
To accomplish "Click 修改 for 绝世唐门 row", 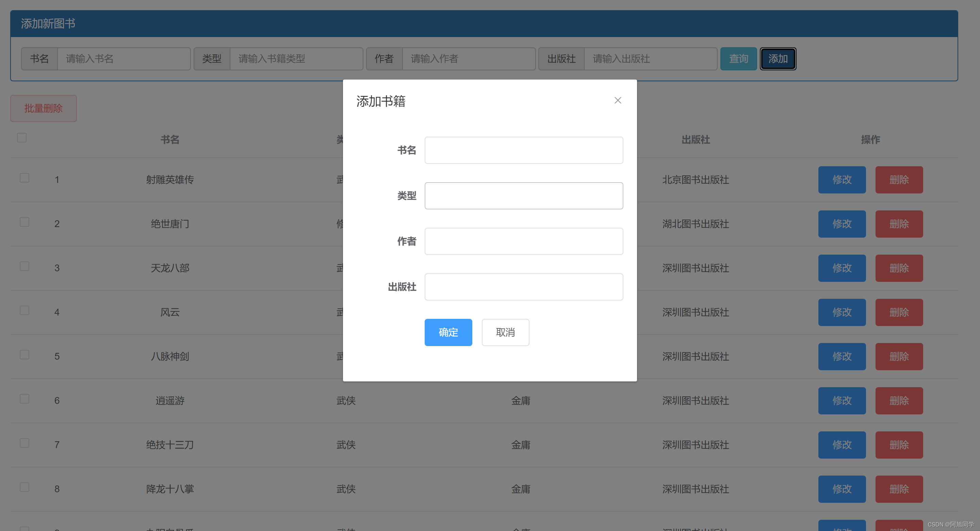I will coord(842,224).
